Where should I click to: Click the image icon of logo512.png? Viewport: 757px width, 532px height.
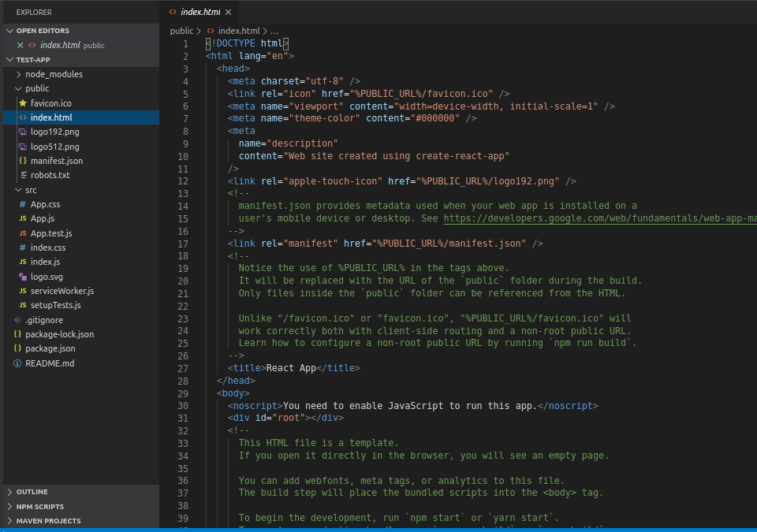coord(23,147)
